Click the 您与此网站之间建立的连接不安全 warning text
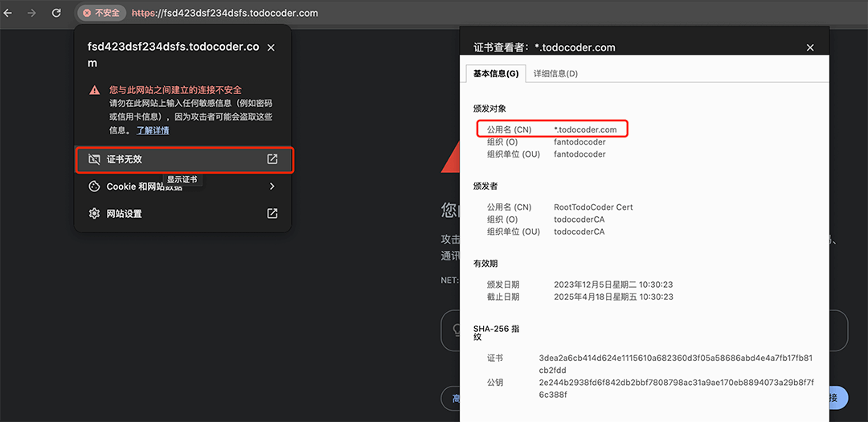The height and width of the screenshot is (422, 868). pyautogui.click(x=175, y=90)
